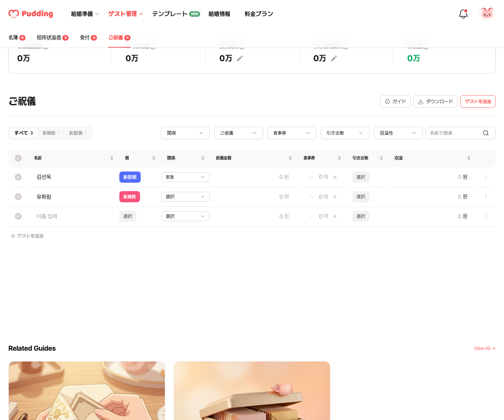Switch to the 招待状返信 tab

52,37
